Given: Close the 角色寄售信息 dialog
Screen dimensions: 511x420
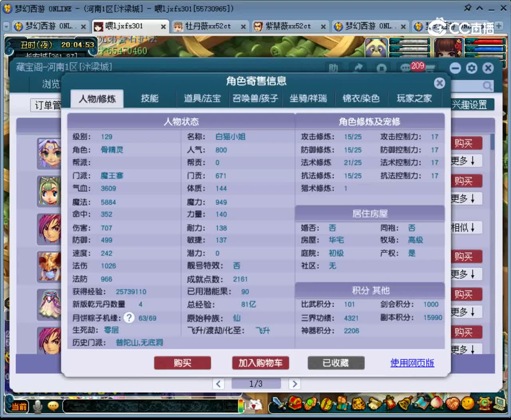Looking at the screenshot, I should pyautogui.click(x=440, y=83).
